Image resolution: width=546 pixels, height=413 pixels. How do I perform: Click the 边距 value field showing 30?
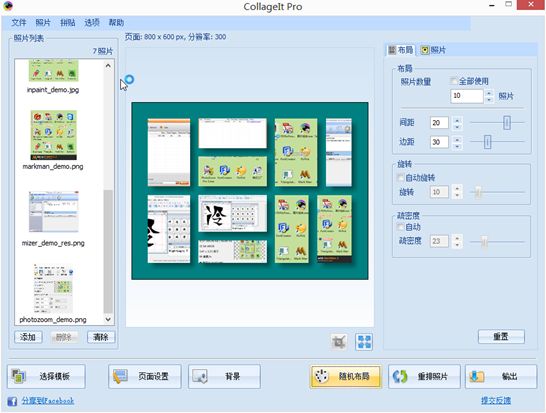439,142
